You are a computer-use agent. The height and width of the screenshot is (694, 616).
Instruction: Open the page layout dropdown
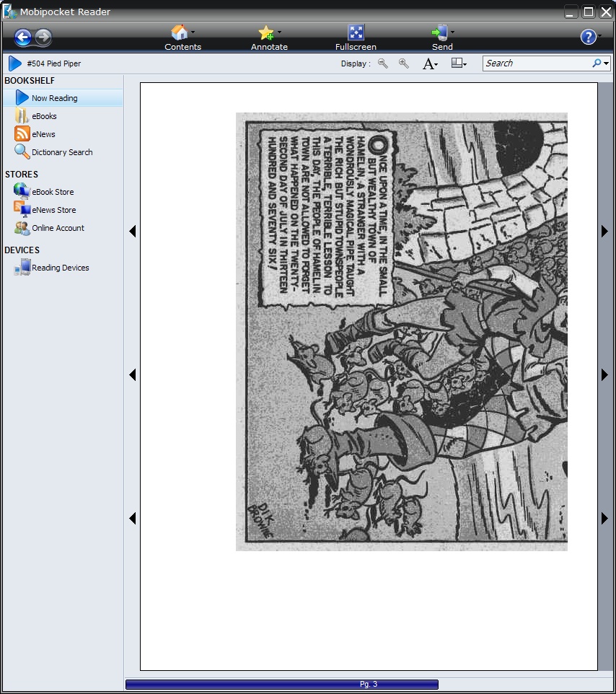pyautogui.click(x=459, y=63)
